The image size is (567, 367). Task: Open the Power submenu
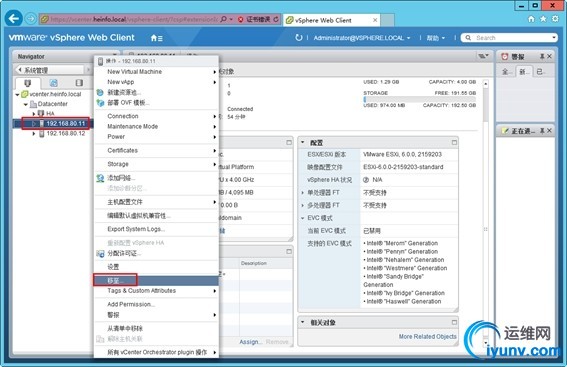(156, 137)
